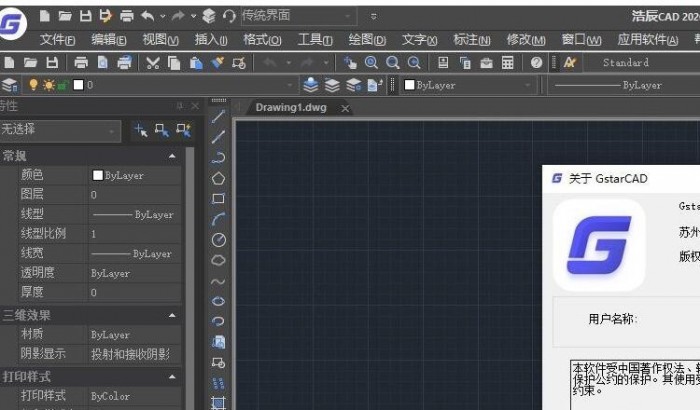Viewport: 700px width, 410px height.
Task: Toggle auto-hide pin on properties panel
Action: coord(179,106)
